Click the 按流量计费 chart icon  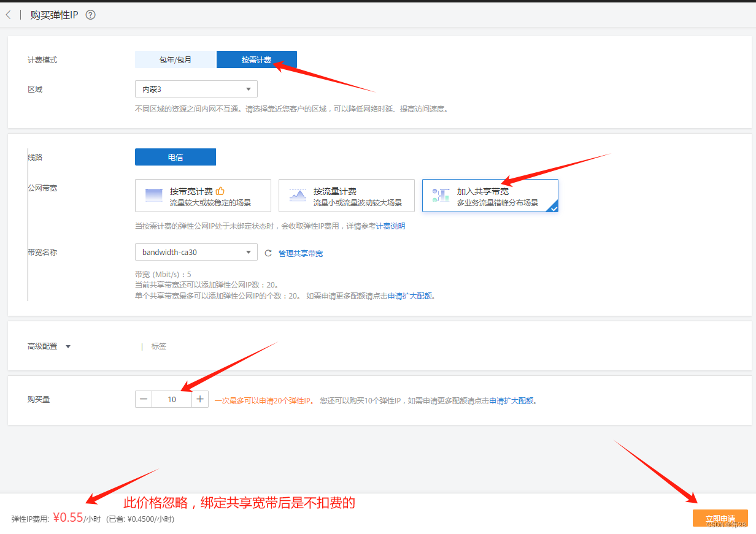298,195
